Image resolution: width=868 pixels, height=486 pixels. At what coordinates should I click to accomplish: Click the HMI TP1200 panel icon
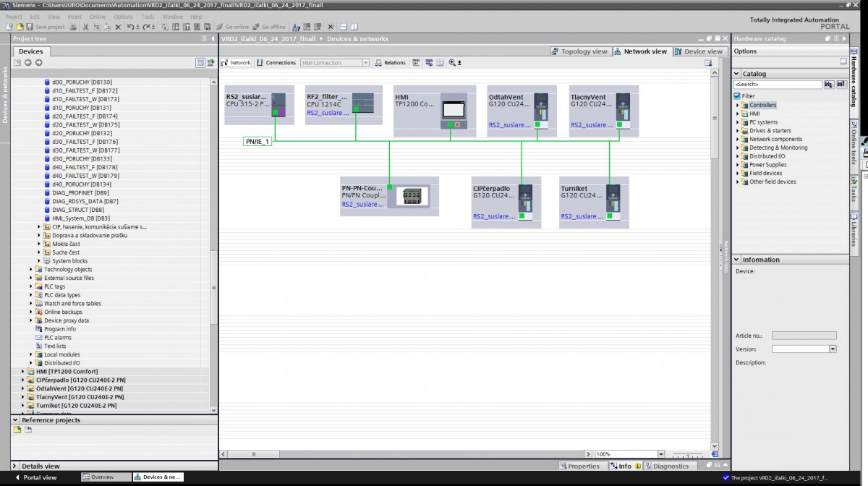[454, 111]
